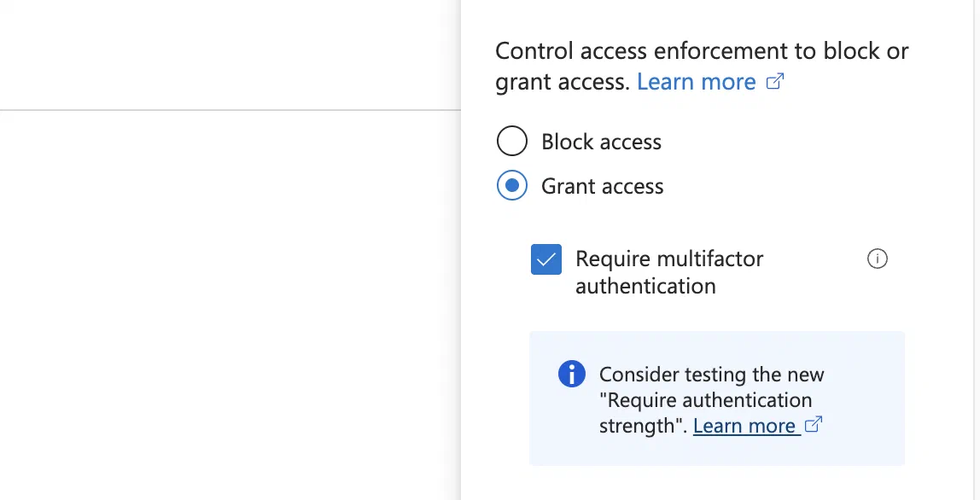
Task: Open Learn more link about authentication strength
Action: (745, 426)
